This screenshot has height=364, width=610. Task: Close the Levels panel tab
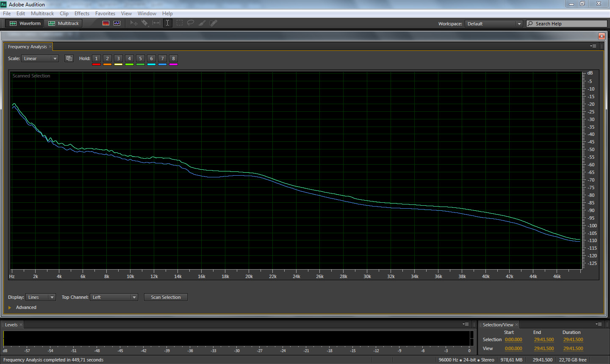point(21,325)
